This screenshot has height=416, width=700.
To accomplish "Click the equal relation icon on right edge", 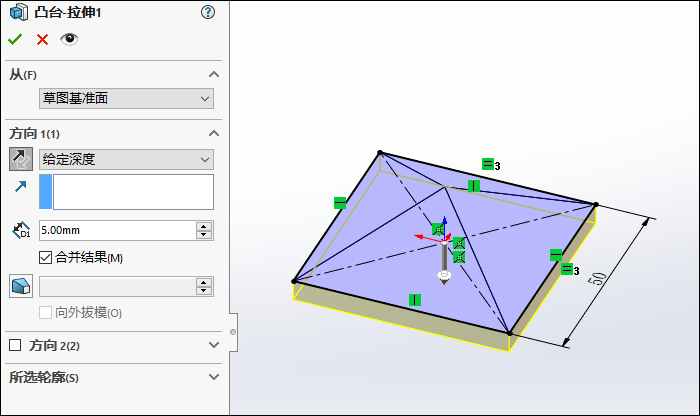I will (567, 269).
